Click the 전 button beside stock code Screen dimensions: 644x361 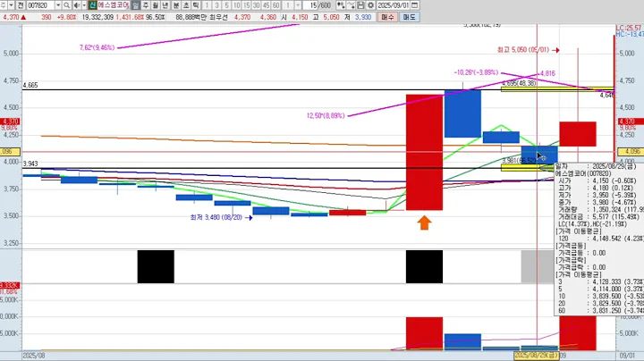[20, 5]
